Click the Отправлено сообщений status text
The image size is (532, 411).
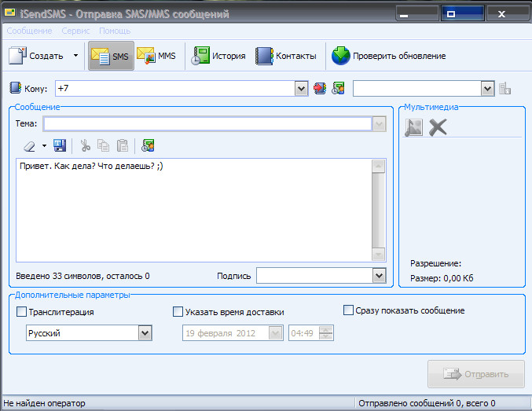point(427,403)
